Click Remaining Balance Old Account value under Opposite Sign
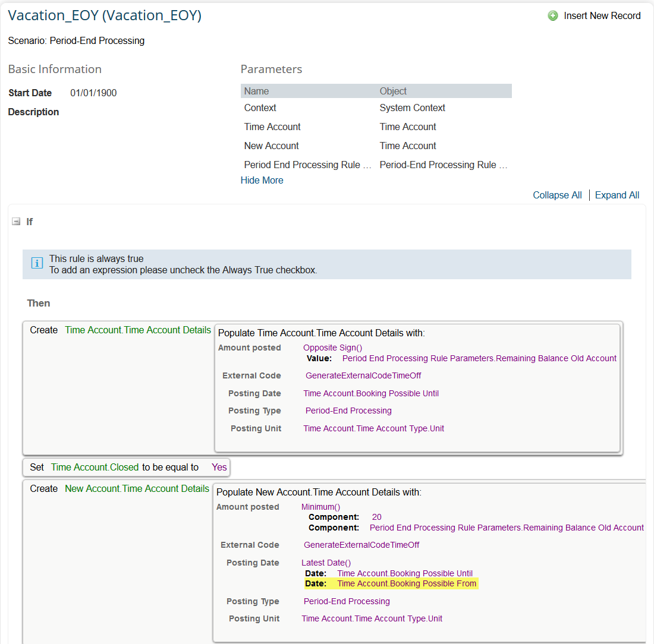Screen dimensions: 654x644 click(479, 358)
